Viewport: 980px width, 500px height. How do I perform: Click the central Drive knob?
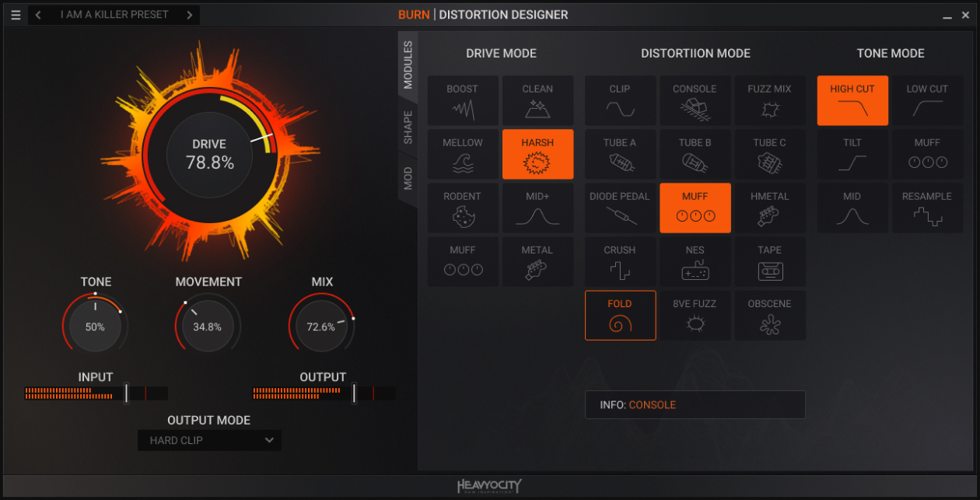(209, 154)
